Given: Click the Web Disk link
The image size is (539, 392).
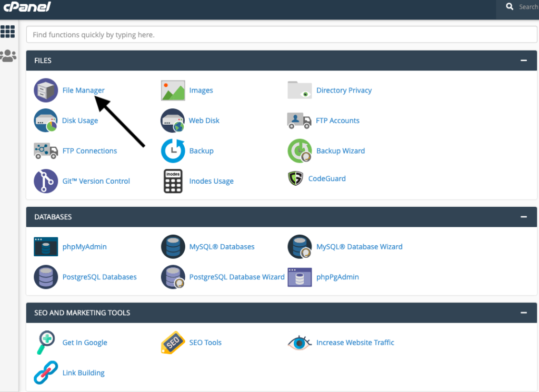Looking at the screenshot, I should [204, 120].
